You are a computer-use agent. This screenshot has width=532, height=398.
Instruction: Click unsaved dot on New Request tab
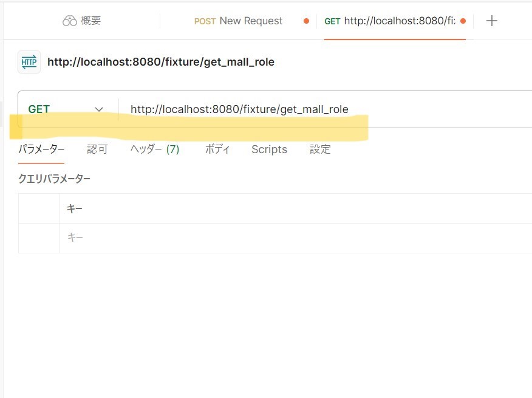click(x=306, y=21)
